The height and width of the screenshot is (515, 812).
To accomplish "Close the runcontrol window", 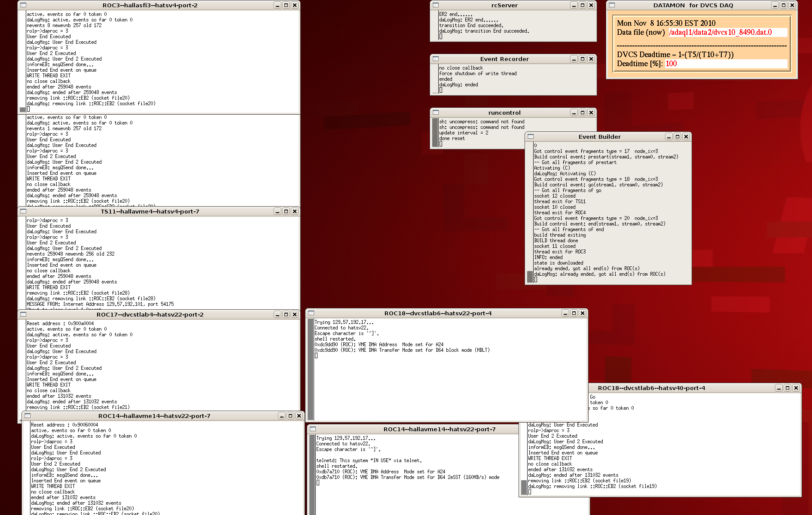I will coord(591,113).
